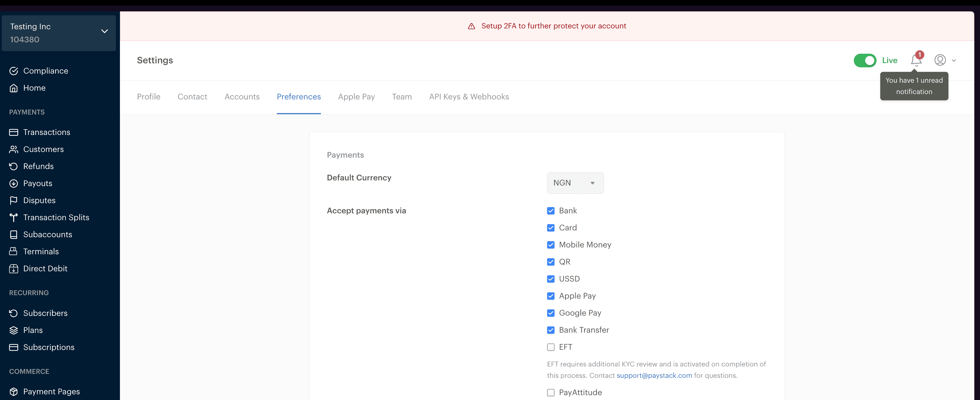Click the unread notification tooltip
This screenshot has width=980, height=400.
click(914, 86)
